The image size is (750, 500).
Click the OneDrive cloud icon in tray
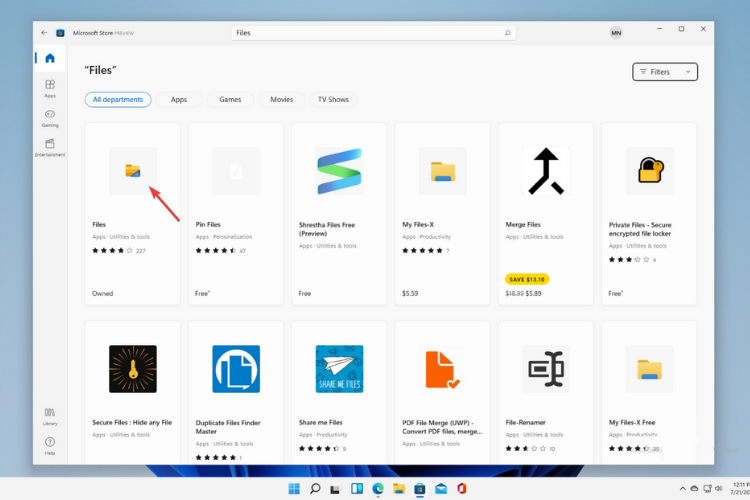click(x=695, y=489)
